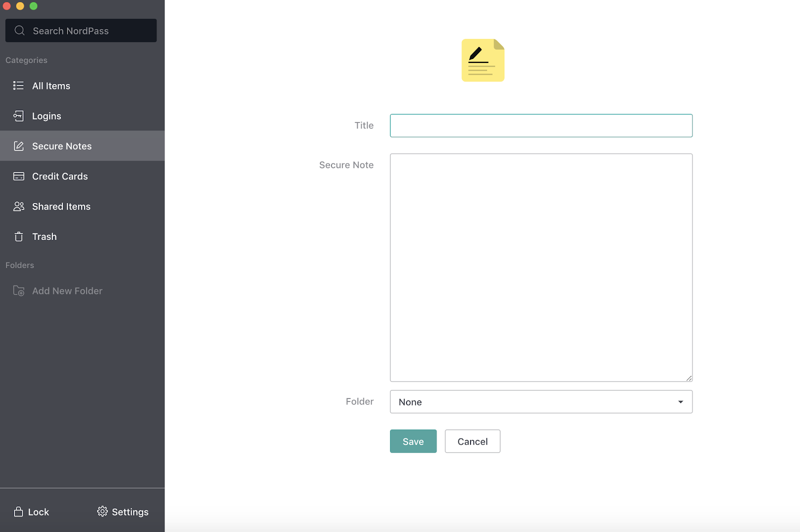Expand the Folder dropdown set to None
This screenshot has width=800, height=532.
click(x=541, y=401)
